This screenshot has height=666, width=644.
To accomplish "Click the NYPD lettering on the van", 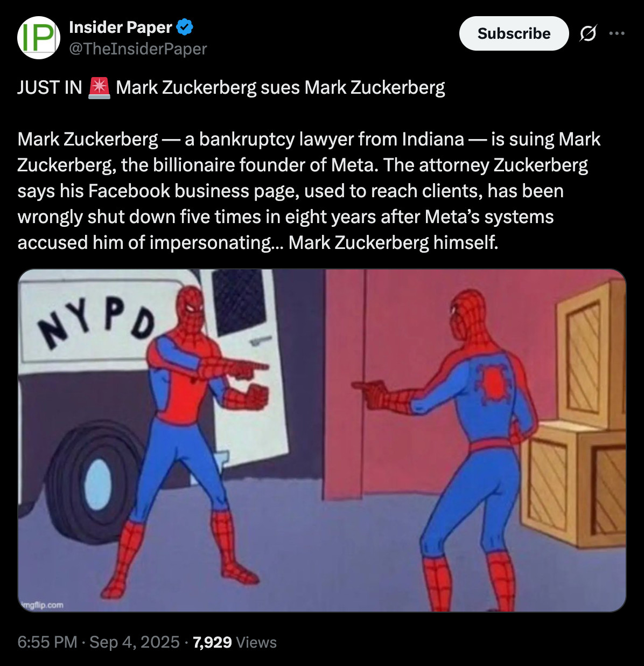I will pyautogui.click(x=97, y=322).
